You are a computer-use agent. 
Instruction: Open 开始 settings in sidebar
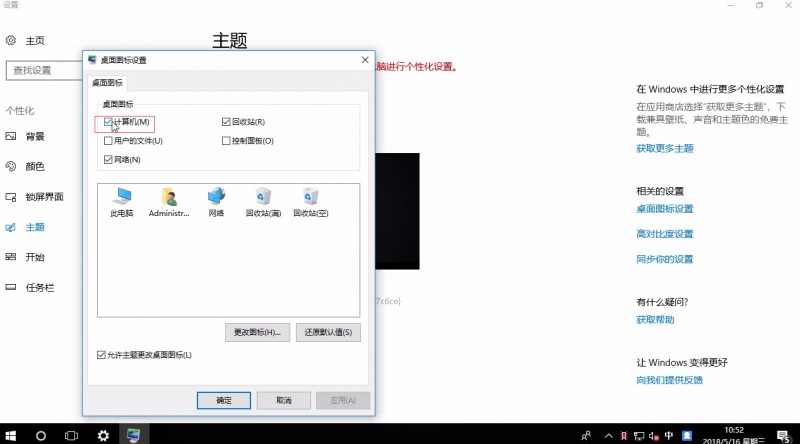point(26,257)
